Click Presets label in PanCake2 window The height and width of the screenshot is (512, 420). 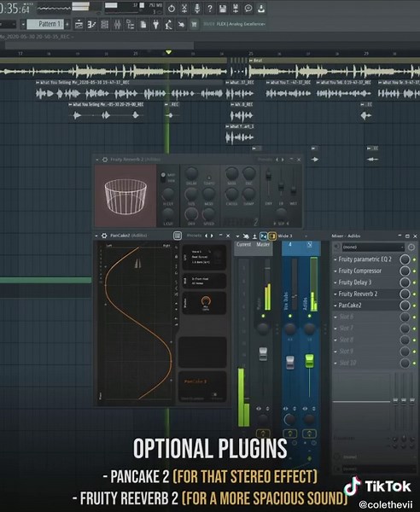[x=194, y=236]
